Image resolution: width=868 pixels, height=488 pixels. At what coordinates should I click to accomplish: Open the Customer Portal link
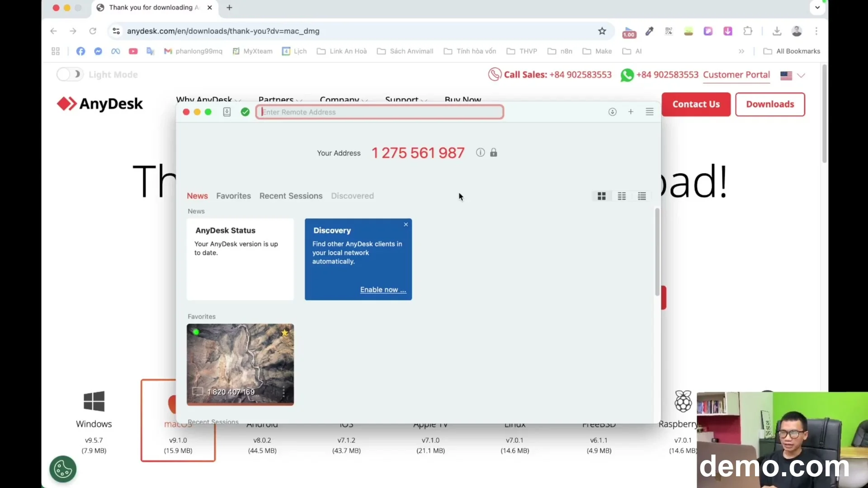(x=736, y=75)
